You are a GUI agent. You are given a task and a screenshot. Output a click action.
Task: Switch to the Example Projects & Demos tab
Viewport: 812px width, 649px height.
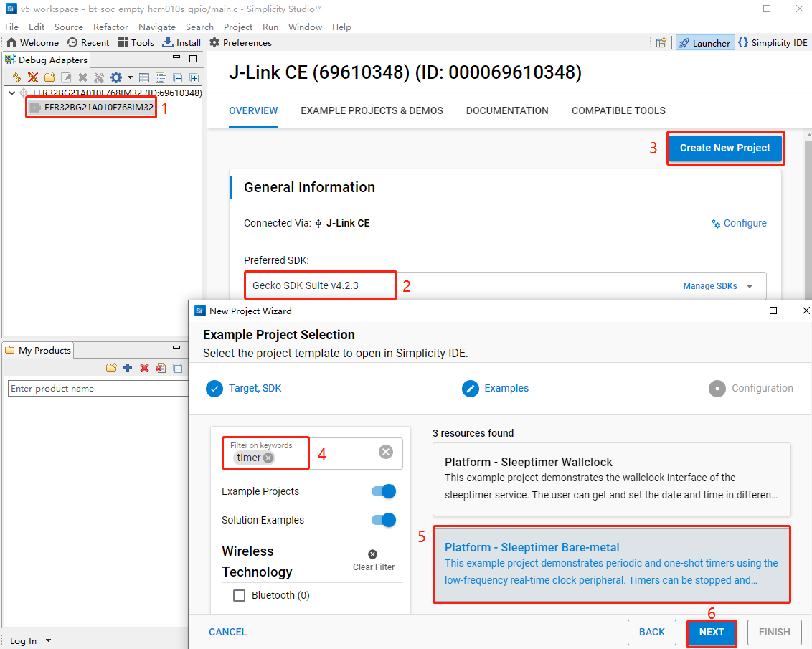(372, 110)
